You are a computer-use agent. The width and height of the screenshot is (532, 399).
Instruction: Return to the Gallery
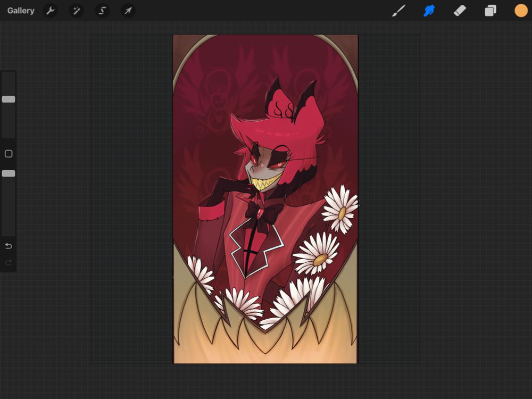pyautogui.click(x=21, y=11)
